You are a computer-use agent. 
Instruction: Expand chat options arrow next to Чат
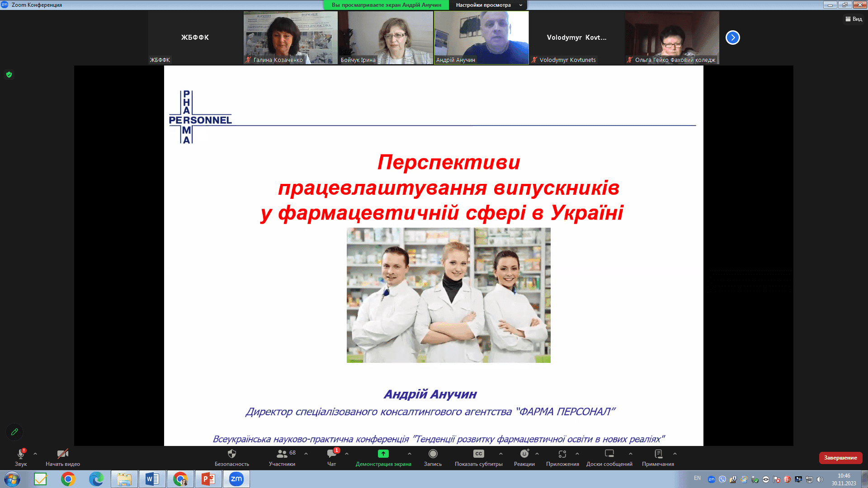coord(347,454)
